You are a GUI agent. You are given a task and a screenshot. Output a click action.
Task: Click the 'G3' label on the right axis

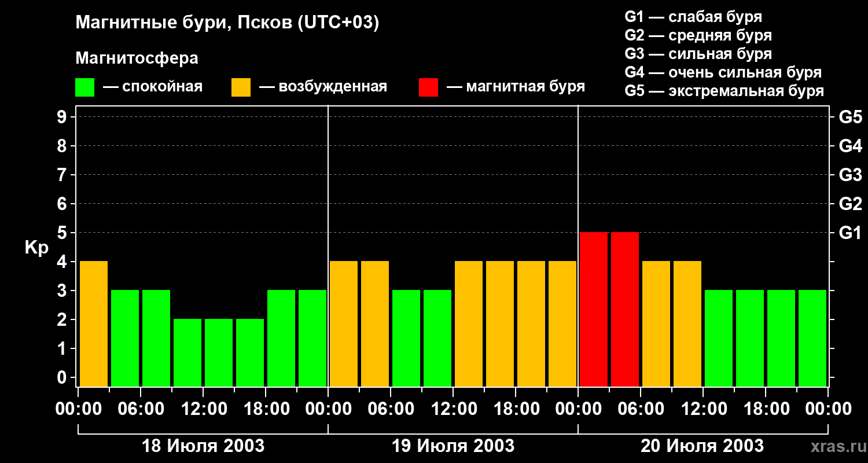tap(851, 175)
